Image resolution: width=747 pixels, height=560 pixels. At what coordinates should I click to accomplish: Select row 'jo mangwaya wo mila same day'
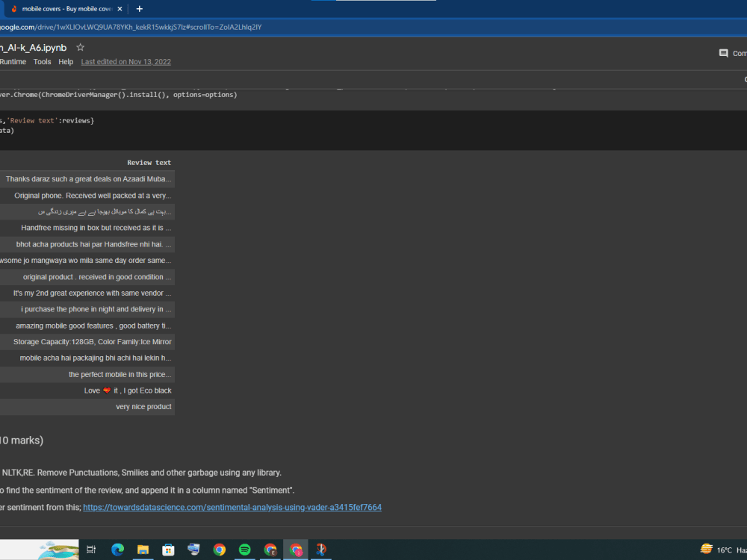tap(87, 261)
